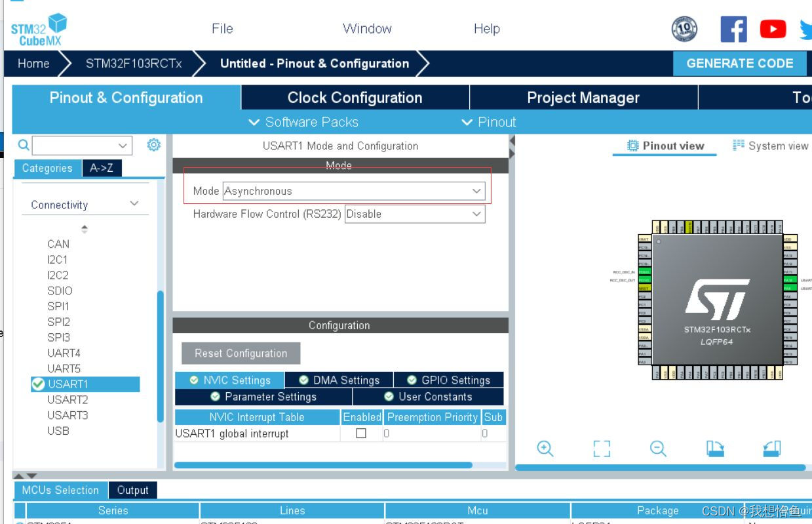
Task: Click STM32F103RCTx breadcrumb
Action: (x=134, y=64)
